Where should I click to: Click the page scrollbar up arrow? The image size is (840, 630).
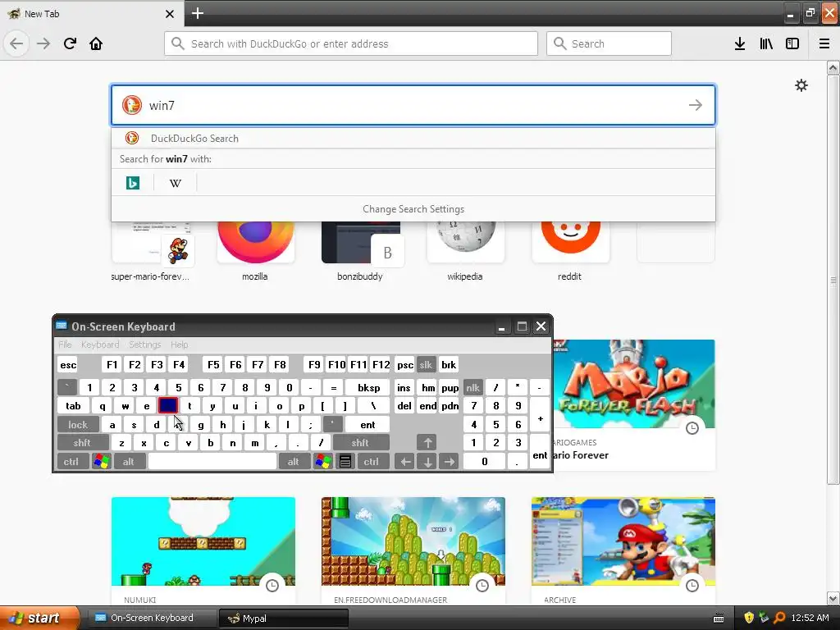pyautogui.click(x=833, y=68)
